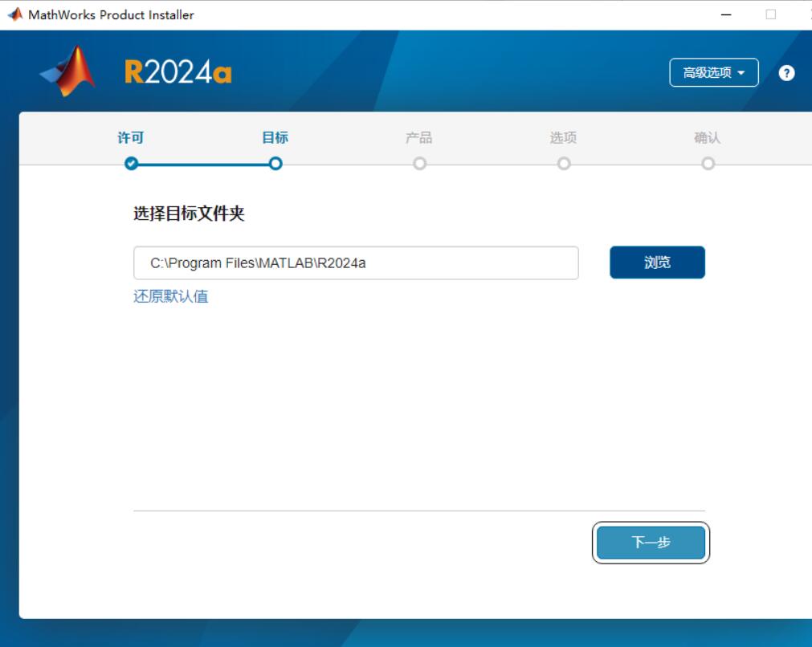Image resolution: width=812 pixels, height=647 pixels.
Task: Proceed by clicking 下一步
Action: coord(651,543)
